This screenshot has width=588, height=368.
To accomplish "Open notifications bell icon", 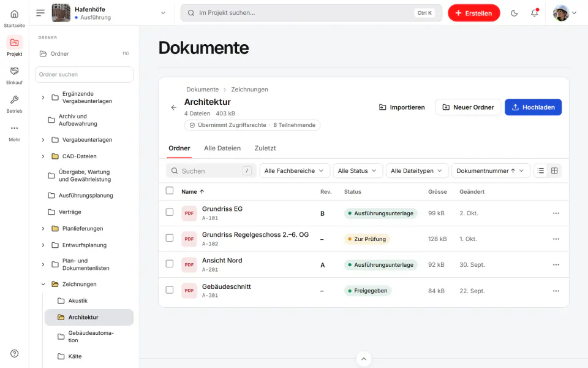I will (534, 13).
